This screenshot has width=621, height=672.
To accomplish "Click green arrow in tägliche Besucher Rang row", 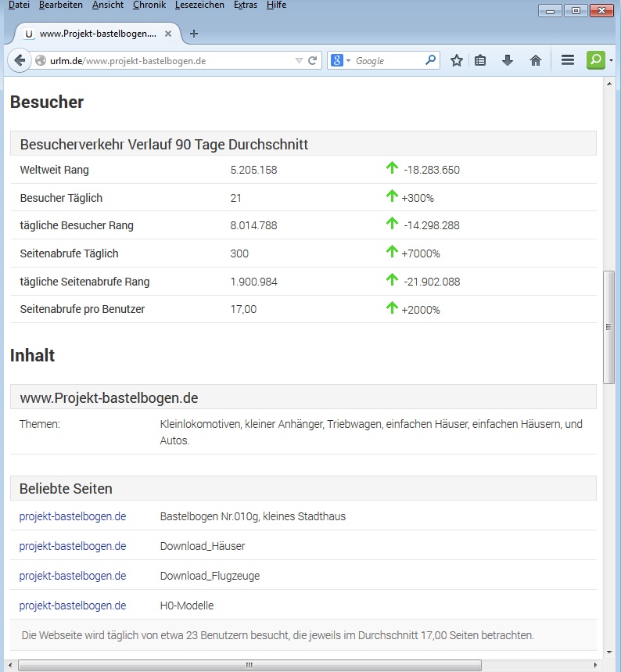I will (392, 223).
